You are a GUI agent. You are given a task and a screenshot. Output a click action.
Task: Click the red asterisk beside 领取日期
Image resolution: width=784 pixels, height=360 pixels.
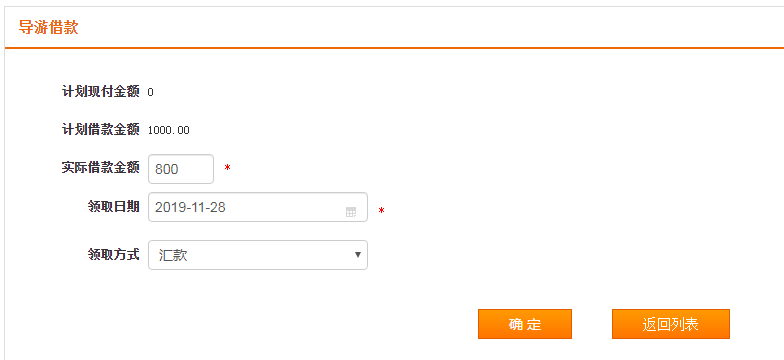click(382, 212)
